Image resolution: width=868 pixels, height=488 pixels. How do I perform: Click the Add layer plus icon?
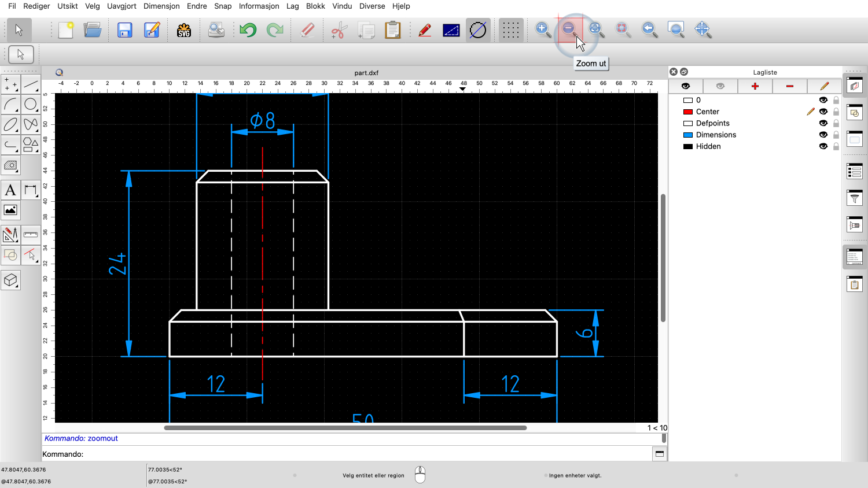(755, 86)
